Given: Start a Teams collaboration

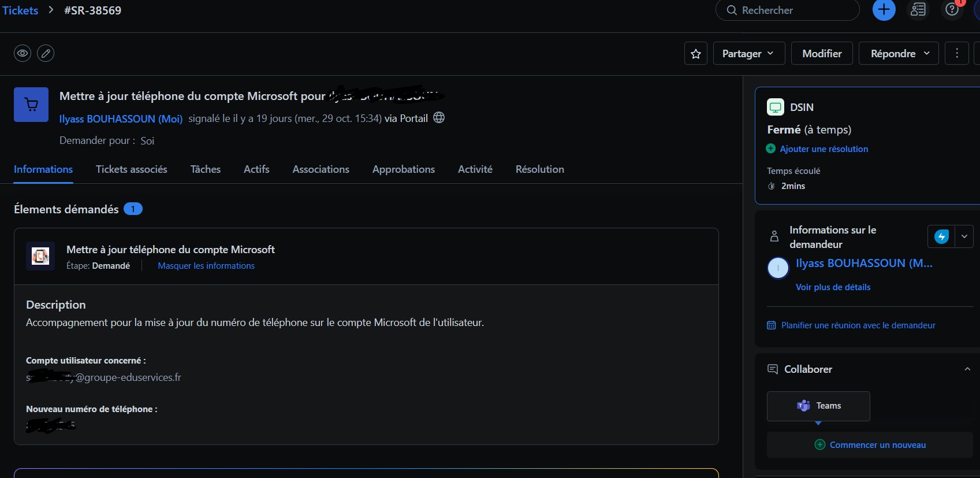Looking at the screenshot, I should tap(818, 406).
